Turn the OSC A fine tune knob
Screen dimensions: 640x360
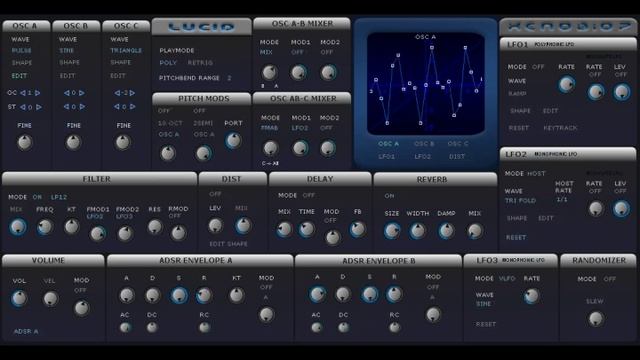coord(24,142)
